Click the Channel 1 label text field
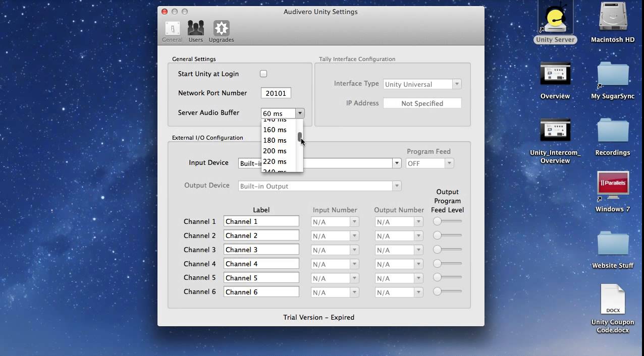The width and height of the screenshot is (644, 356). [x=261, y=221]
